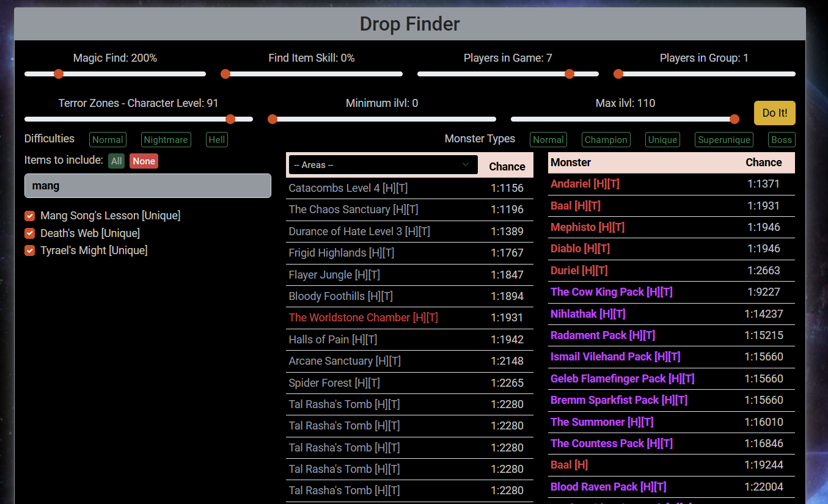The image size is (828, 504).
Task: Click the Max ilvl slider handle
Action: 735,119
